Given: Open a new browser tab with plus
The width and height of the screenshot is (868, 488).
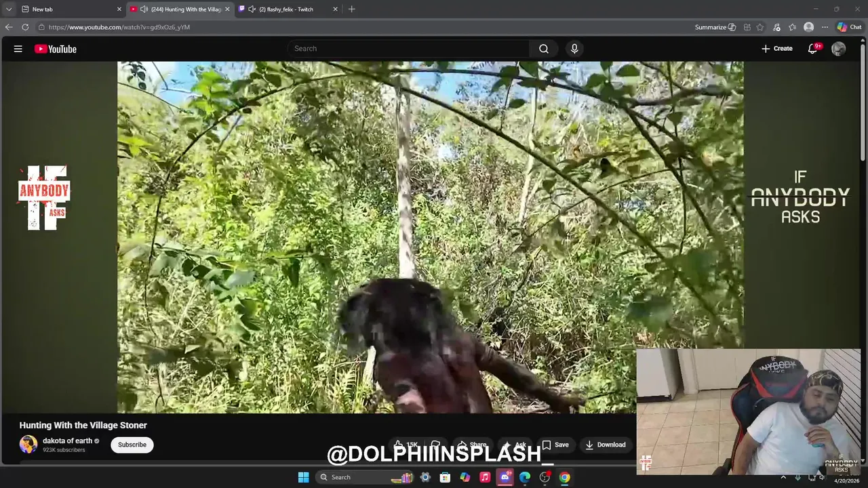Looking at the screenshot, I should 351,9.
